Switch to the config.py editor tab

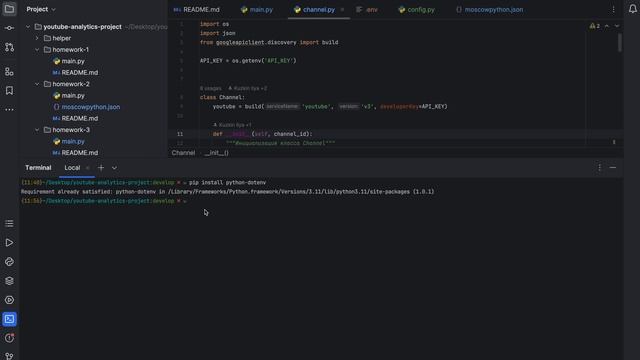click(x=417, y=9)
